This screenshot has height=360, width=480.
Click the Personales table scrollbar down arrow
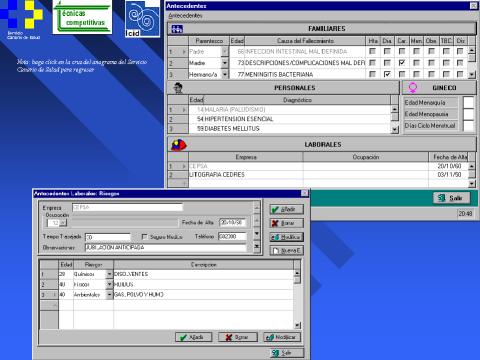tap(395, 129)
